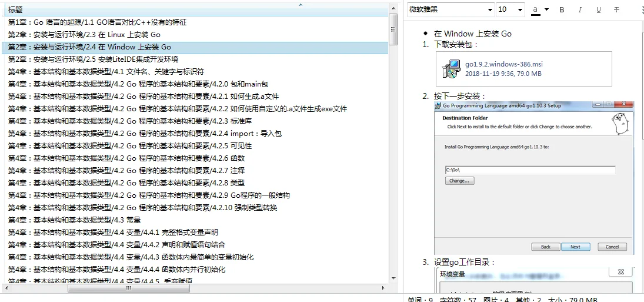Click the sort arrow above the list header
This screenshot has width=644, height=302.
pos(300,5)
